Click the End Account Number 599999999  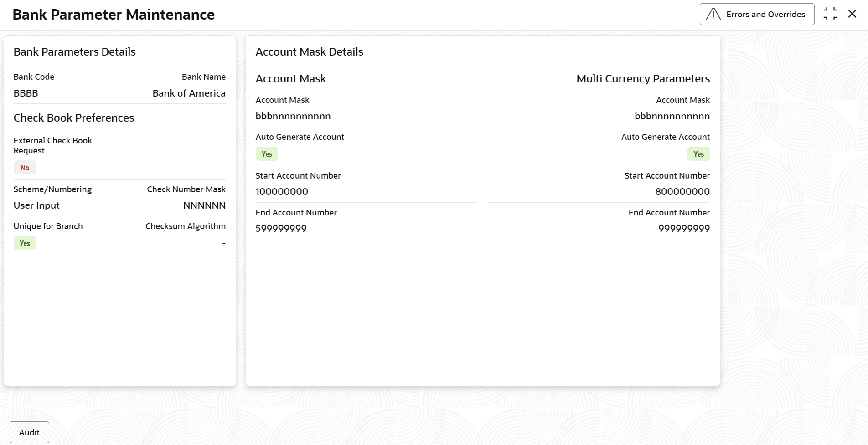point(281,229)
